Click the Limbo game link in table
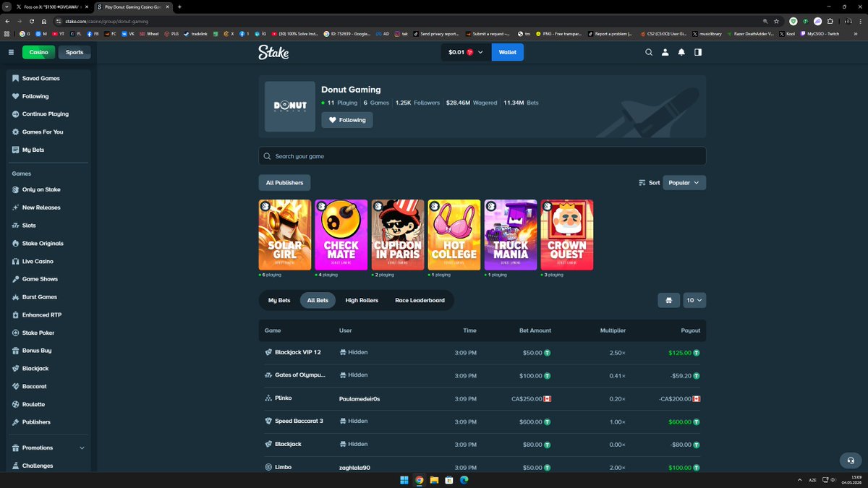The height and width of the screenshot is (488, 868). tap(278, 467)
